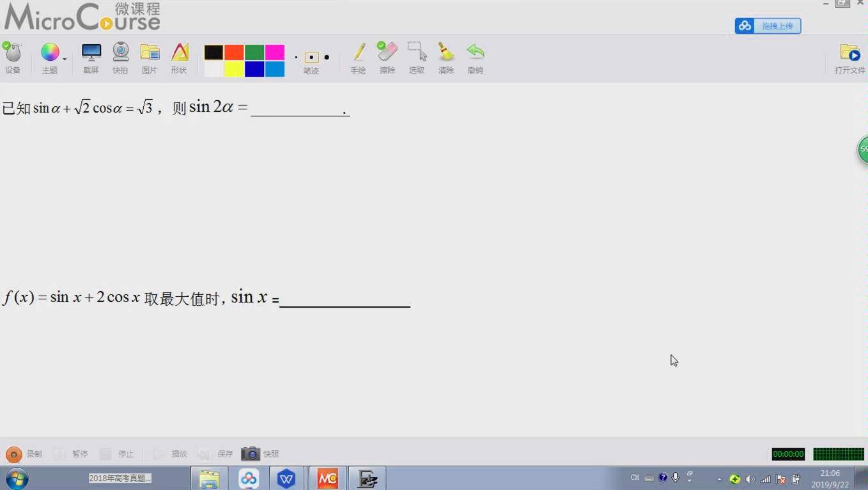Image resolution: width=868 pixels, height=490 pixels.
Task: Open the file explorer taskbar icon
Action: [x=210, y=478]
